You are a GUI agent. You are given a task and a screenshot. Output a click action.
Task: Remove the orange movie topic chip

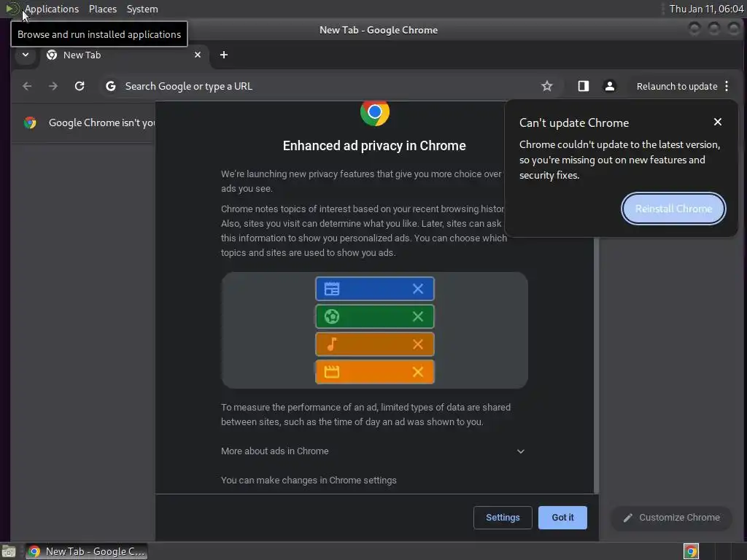(418, 372)
